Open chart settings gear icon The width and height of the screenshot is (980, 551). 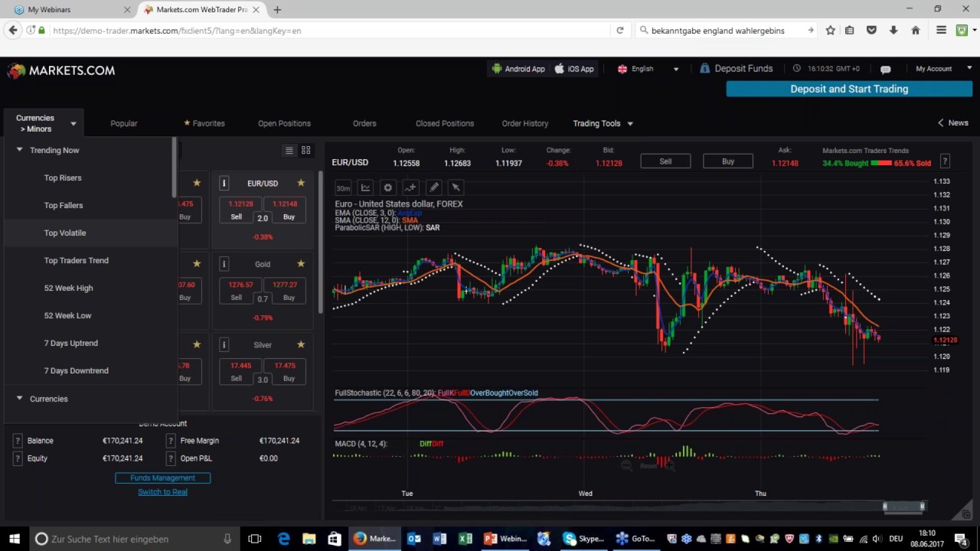388,187
